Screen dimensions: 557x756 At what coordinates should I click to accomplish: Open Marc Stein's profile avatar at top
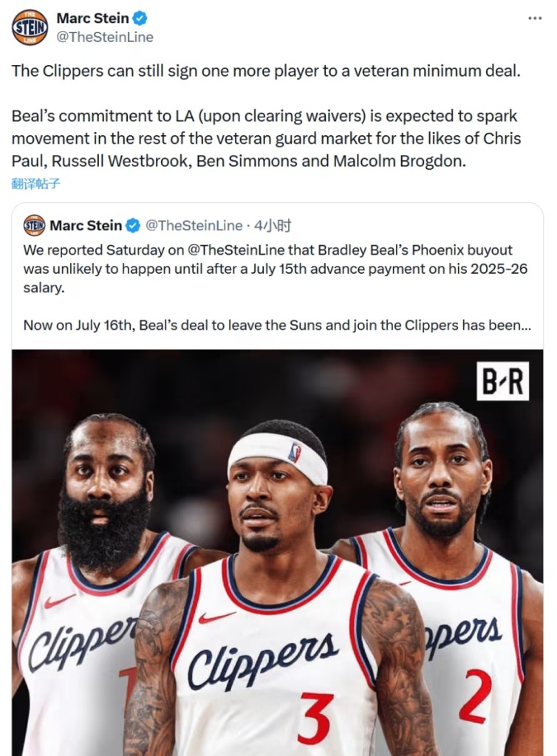tap(30, 27)
